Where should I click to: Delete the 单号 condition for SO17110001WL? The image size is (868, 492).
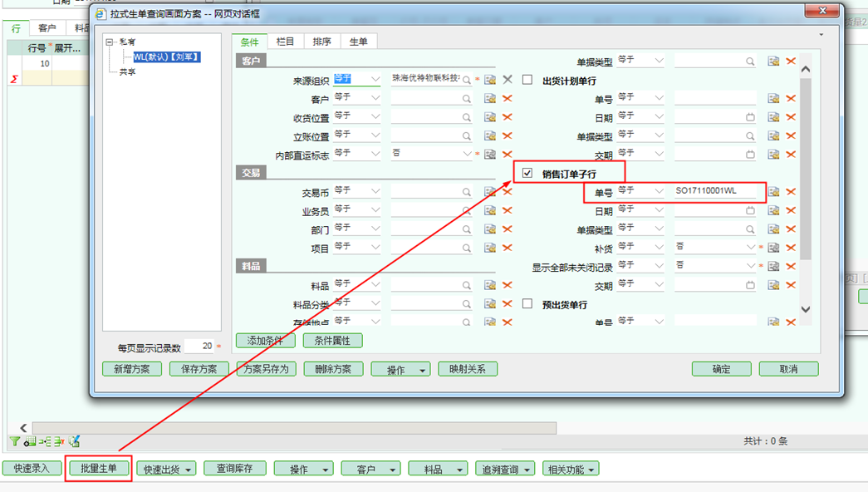pos(791,192)
